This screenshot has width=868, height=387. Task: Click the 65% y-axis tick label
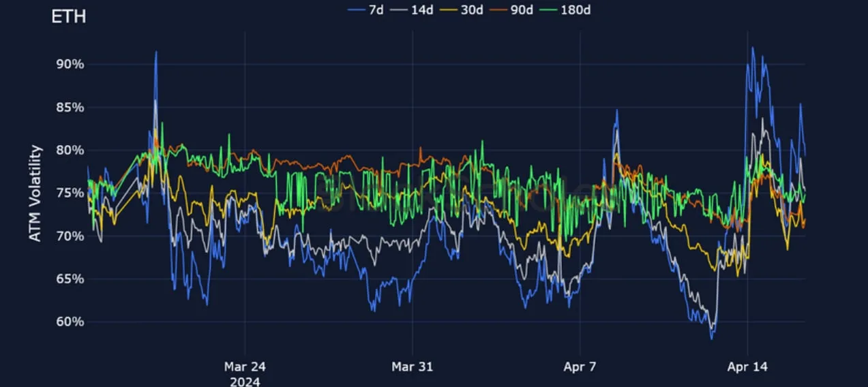(69, 279)
